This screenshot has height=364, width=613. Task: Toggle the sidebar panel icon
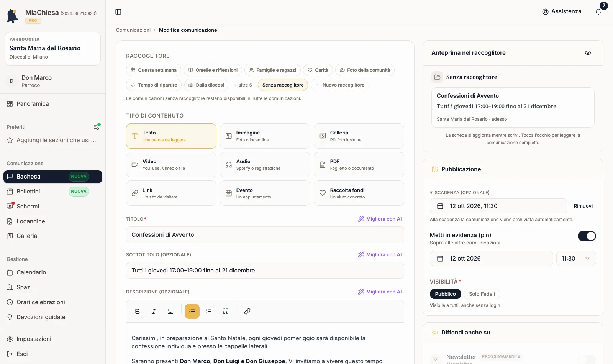(x=118, y=12)
